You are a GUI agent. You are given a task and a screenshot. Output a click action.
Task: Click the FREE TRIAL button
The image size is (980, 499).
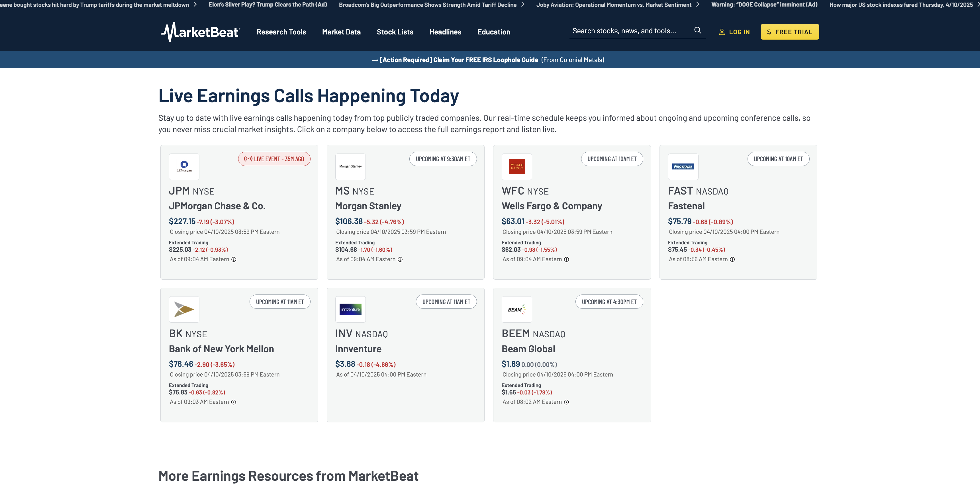pyautogui.click(x=789, y=32)
